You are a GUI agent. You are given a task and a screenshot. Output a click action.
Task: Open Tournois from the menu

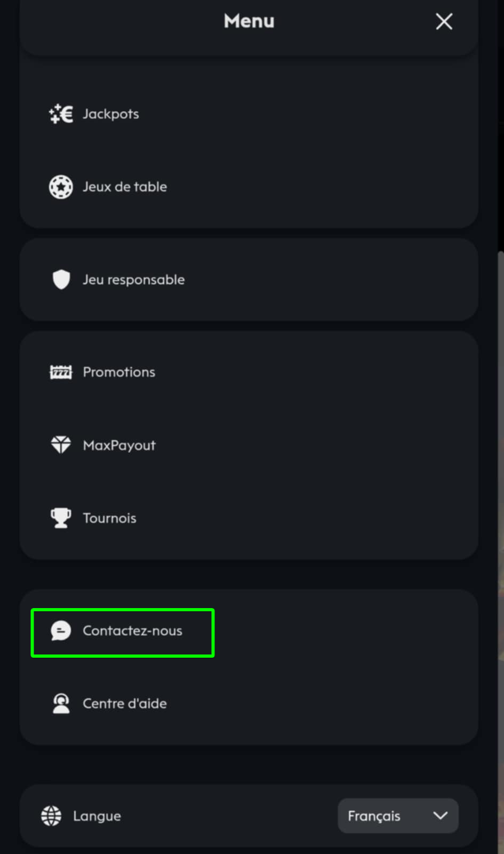110,518
